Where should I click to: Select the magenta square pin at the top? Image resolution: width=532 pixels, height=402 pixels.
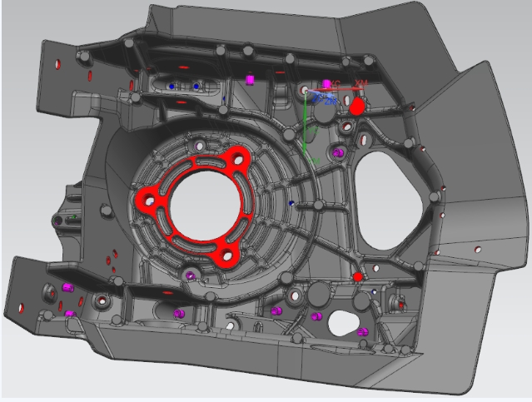pos(249,80)
